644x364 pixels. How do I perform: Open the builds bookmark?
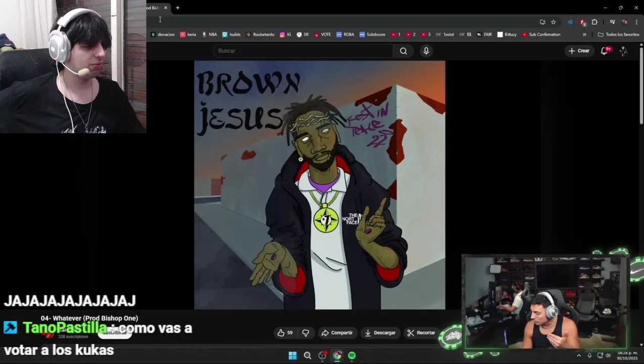coord(231,34)
